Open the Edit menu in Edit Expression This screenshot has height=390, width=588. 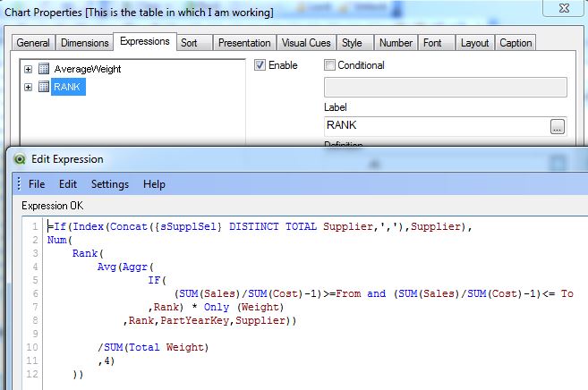[x=68, y=184]
